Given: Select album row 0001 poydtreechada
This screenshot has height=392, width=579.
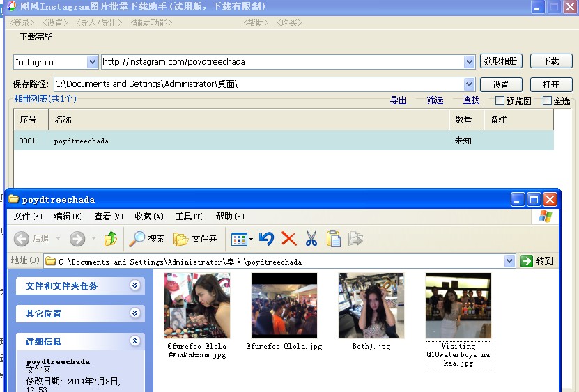Looking at the screenshot, I should 284,141.
